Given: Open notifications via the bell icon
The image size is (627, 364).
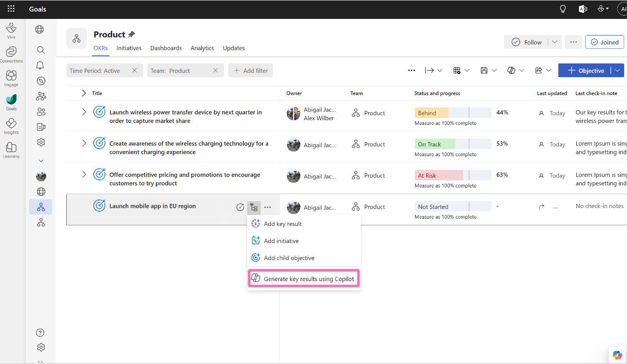Looking at the screenshot, I should (x=41, y=65).
